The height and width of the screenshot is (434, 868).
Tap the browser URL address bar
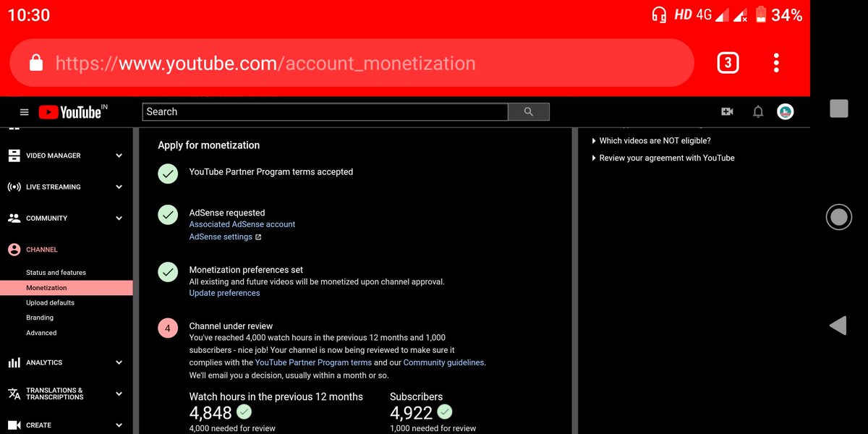tap(352, 63)
